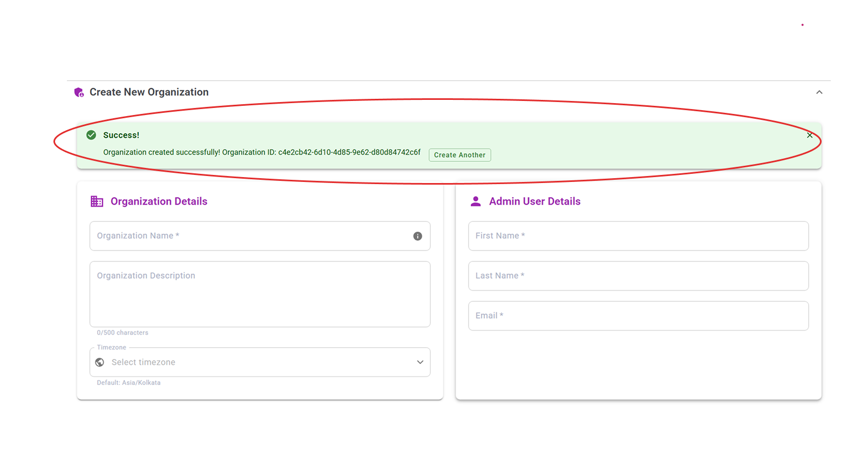Click the info icon in Organization Name
Image resolution: width=868 pixels, height=460 pixels.
pyautogui.click(x=417, y=236)
